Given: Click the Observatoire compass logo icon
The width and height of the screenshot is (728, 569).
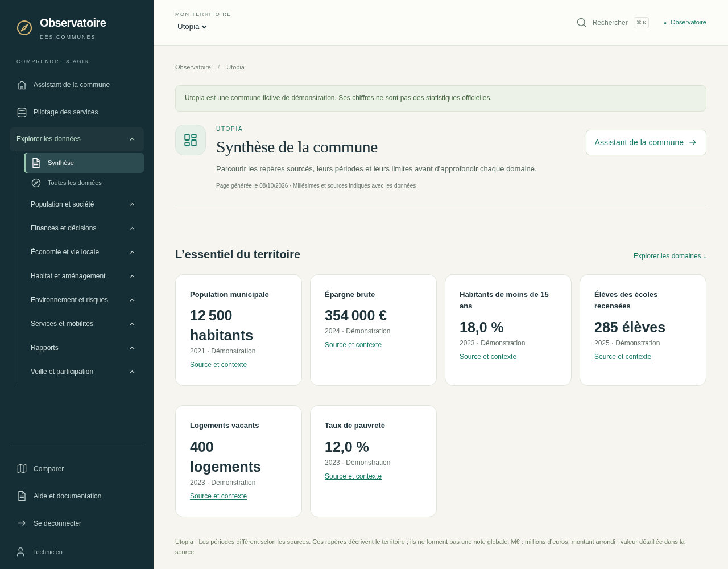Looking at the screenshot, I should click(24, 28).
